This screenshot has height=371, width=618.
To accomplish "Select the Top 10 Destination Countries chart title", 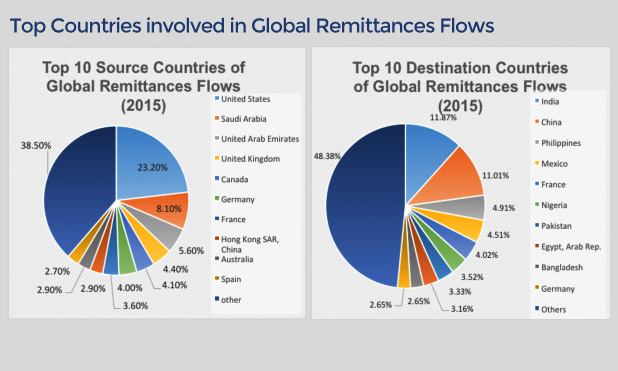I will [x=460, y=86].
